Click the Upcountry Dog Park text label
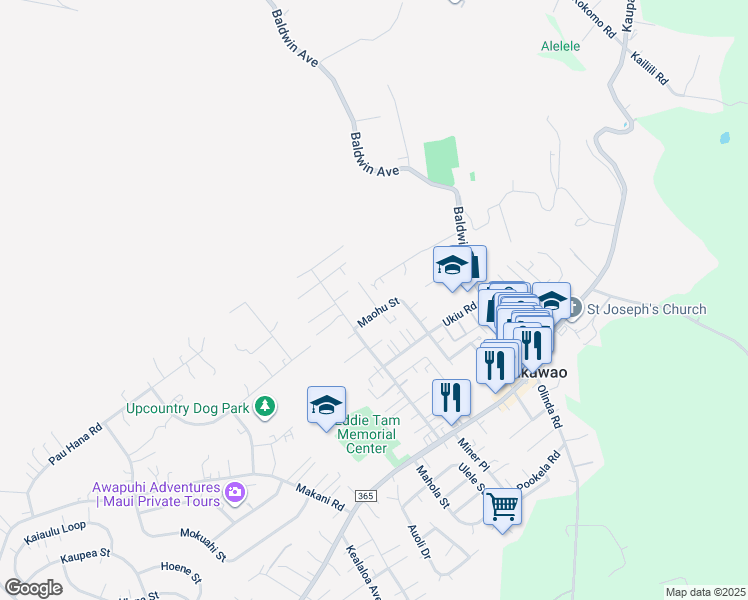Viewport: 748px width, 600px height. 187,408
